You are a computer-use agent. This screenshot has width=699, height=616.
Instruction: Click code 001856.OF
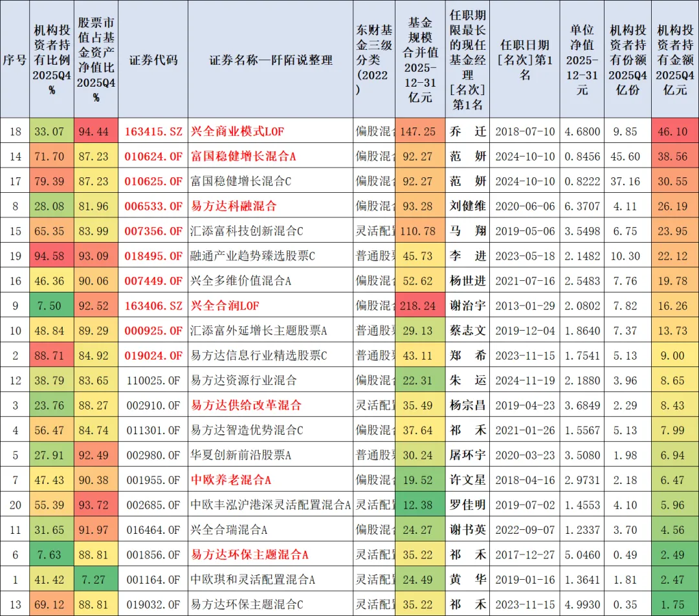pyautogui.click(x=153, y=555)
